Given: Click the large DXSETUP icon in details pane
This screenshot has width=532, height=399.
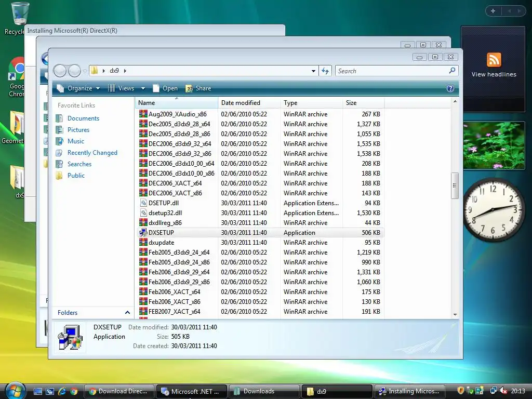Looking at the screenshot, I should coord(70,337).
